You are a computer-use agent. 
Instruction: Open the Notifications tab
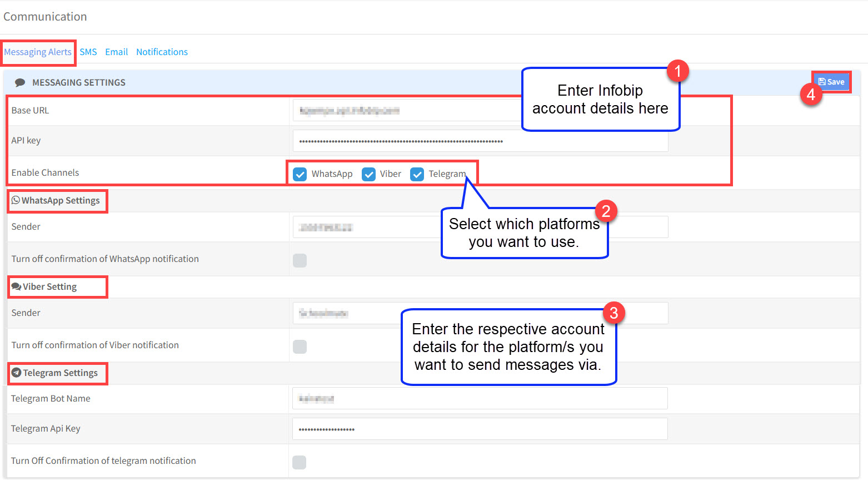pyautogui.click(x=162, y=52)
